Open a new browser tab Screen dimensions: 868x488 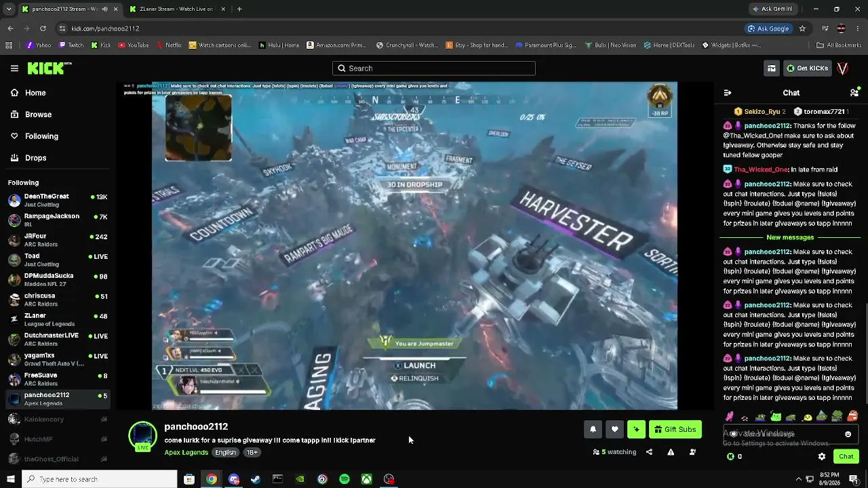(239, 9)
